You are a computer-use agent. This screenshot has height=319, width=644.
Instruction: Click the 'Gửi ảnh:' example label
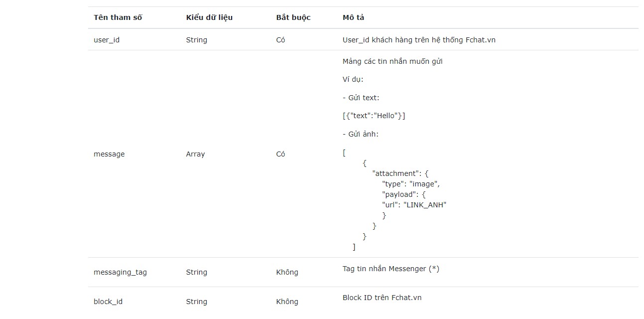tap(361, 134)
